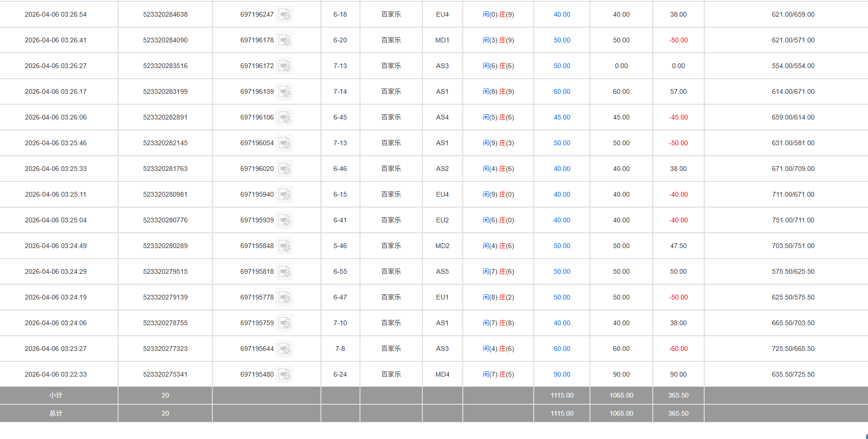Click video replay icon beside 697195480
The height and width of the screenshot is (439, 868).
tap(284, 375)
